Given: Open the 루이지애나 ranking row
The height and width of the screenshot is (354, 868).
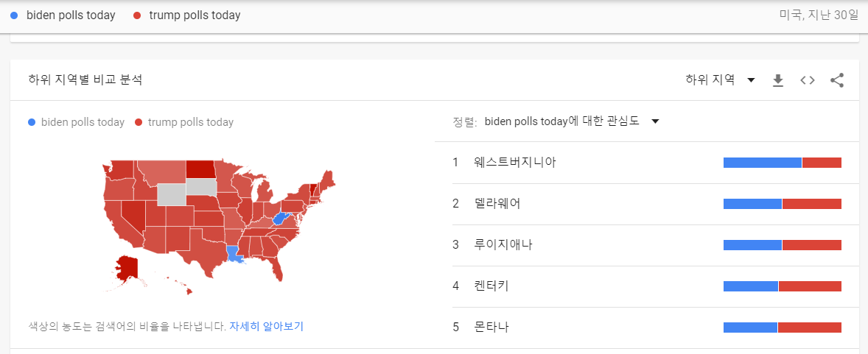Looking at the screenshot, I should click(503, 245).
